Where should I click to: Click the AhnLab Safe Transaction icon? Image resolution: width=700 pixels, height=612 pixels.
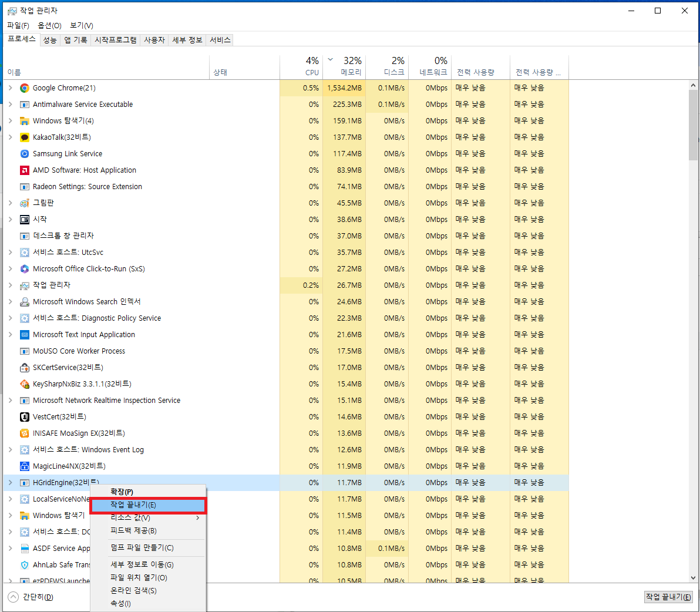tap(23, 564)
